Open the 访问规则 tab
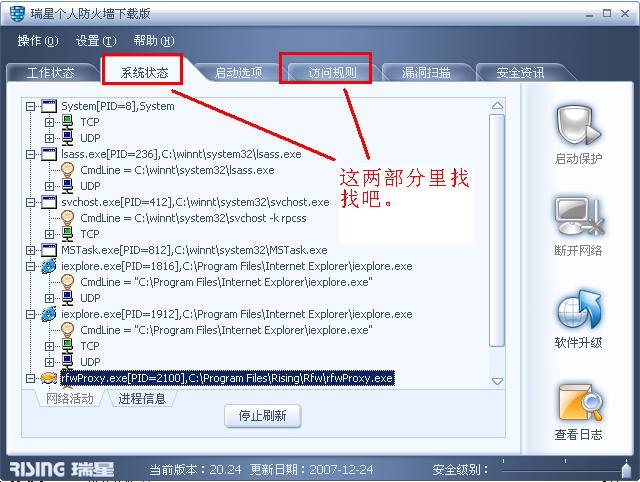This screenshot has width=640, height=482. click(332, 73)
